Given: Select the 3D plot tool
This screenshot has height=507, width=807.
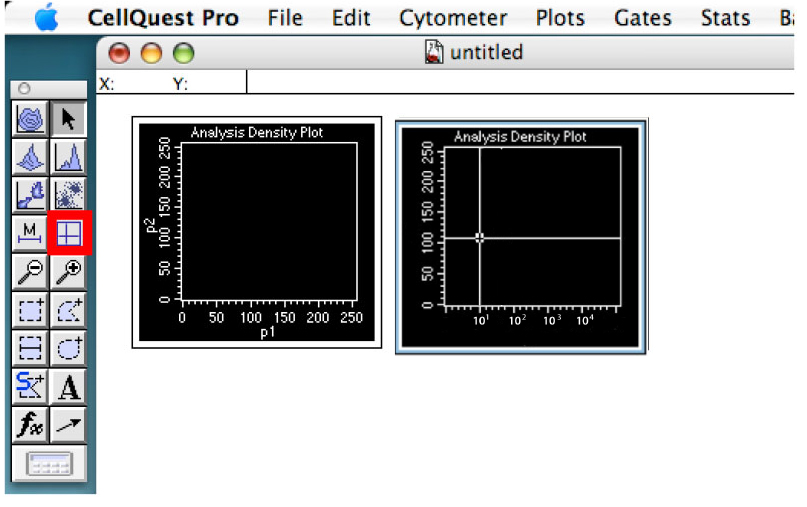Looking at the screenshot, I should [30, 157].
